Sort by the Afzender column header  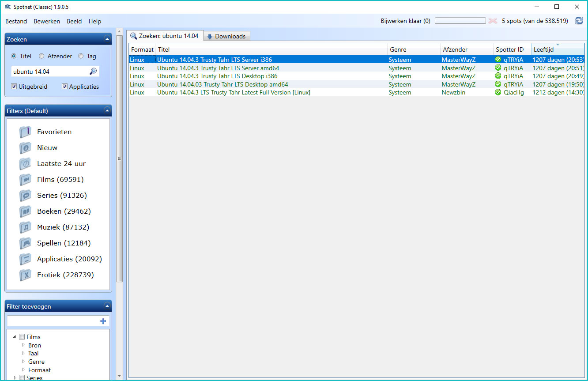pyautogui.click(x=467, y=49)
